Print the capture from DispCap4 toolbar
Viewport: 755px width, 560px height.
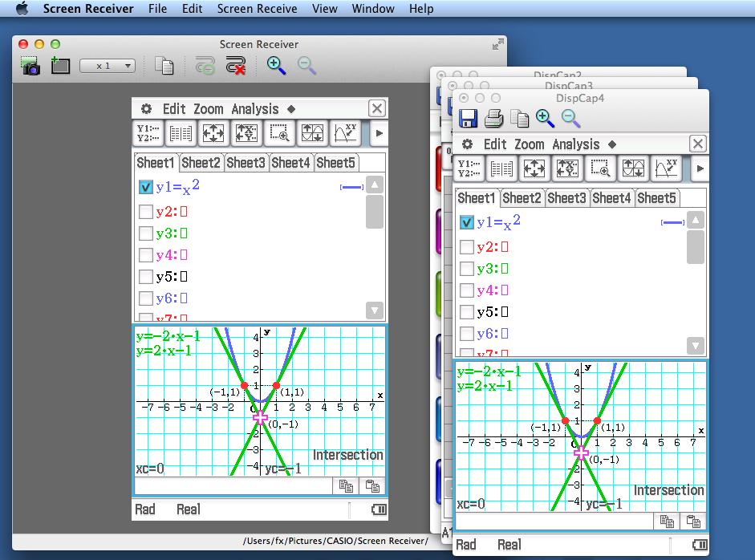(493, 119)
